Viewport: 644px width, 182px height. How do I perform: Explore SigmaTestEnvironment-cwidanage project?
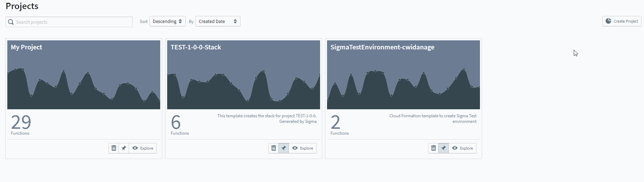click(x=463, y=148)
